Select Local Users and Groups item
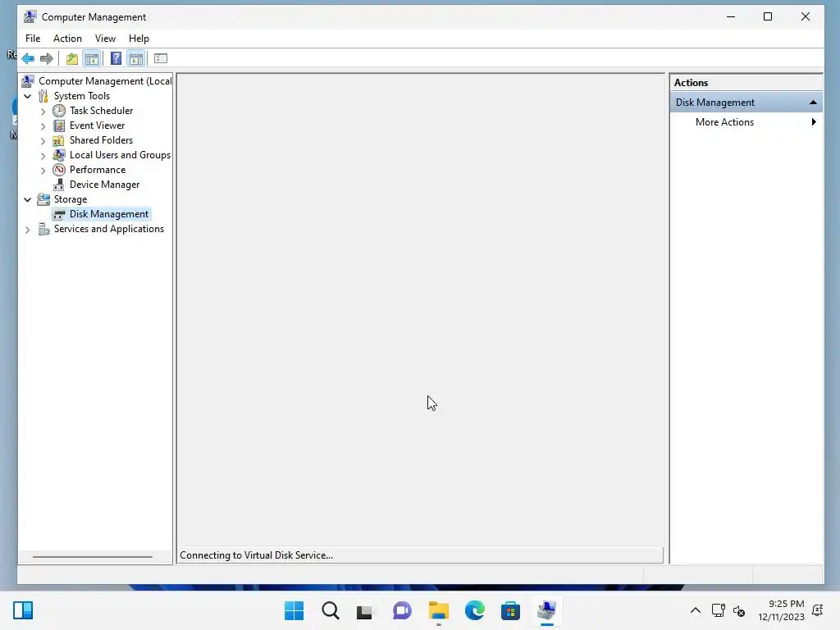The width and height of the screenshot is (840, 630). point(120,155)
